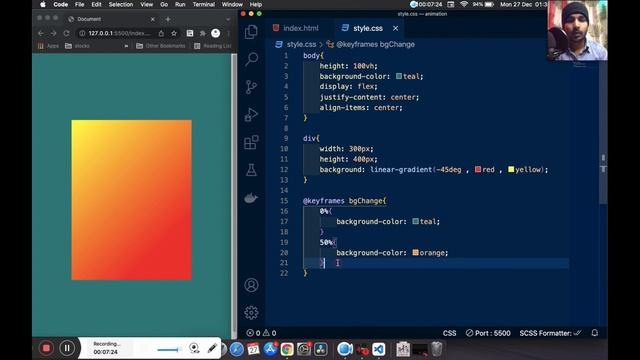
Task: Click the browser forward arrow
Action: point(53,33)
